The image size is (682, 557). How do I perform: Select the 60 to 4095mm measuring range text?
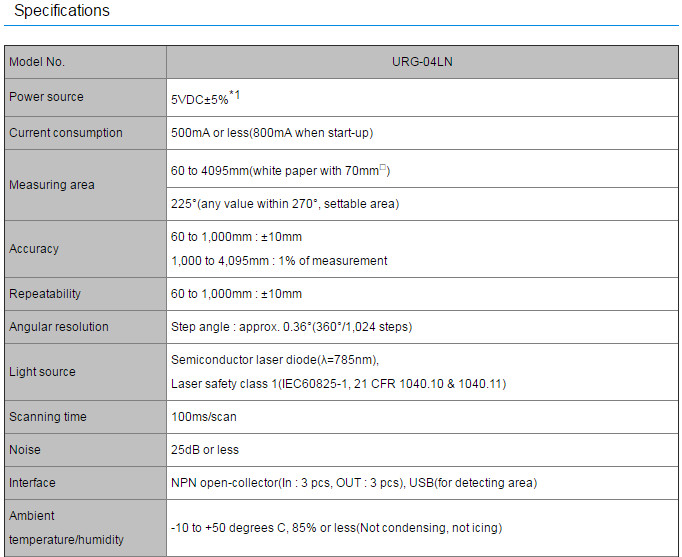pos(280,171)
